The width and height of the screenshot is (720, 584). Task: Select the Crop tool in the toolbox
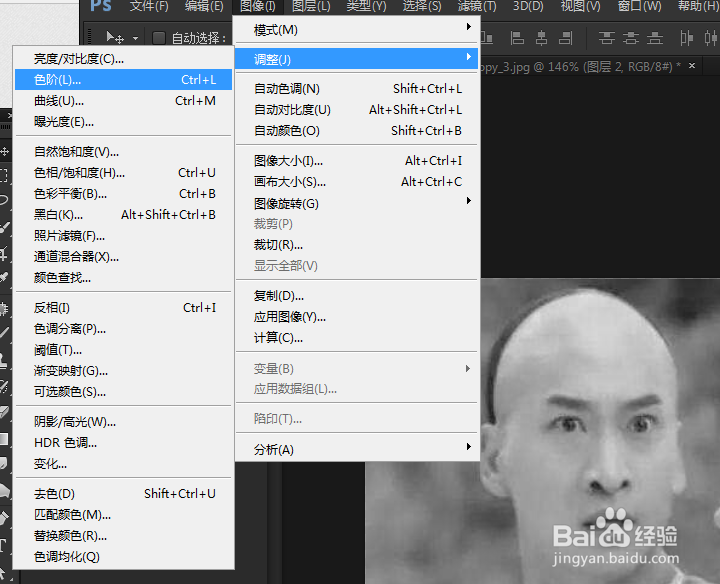coord(4,253)
